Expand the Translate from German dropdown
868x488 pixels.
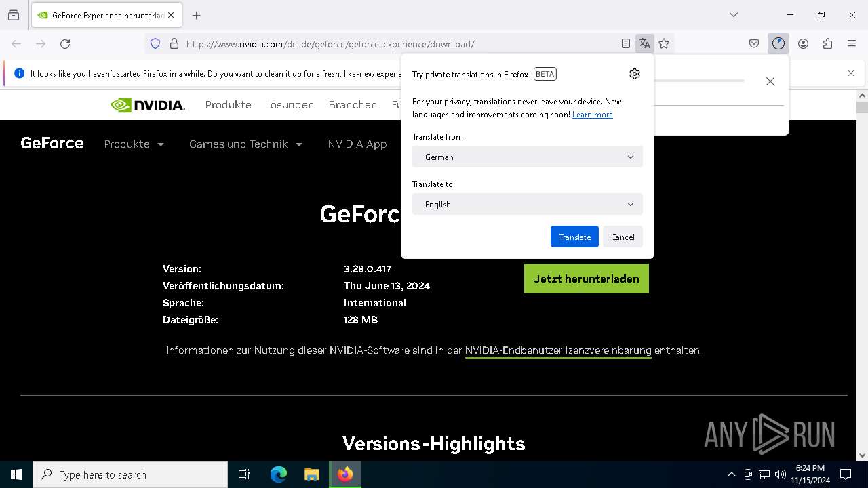tap(528, 157)
